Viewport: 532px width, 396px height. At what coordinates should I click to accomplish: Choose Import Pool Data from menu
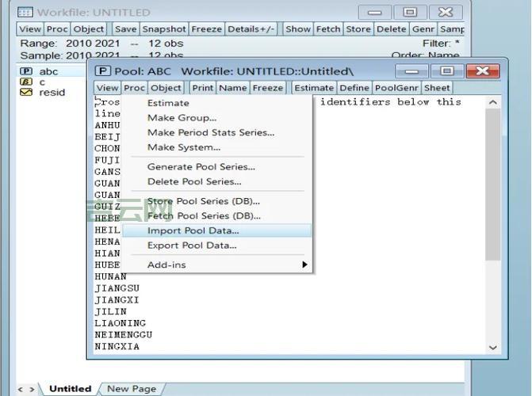point(193,230)
